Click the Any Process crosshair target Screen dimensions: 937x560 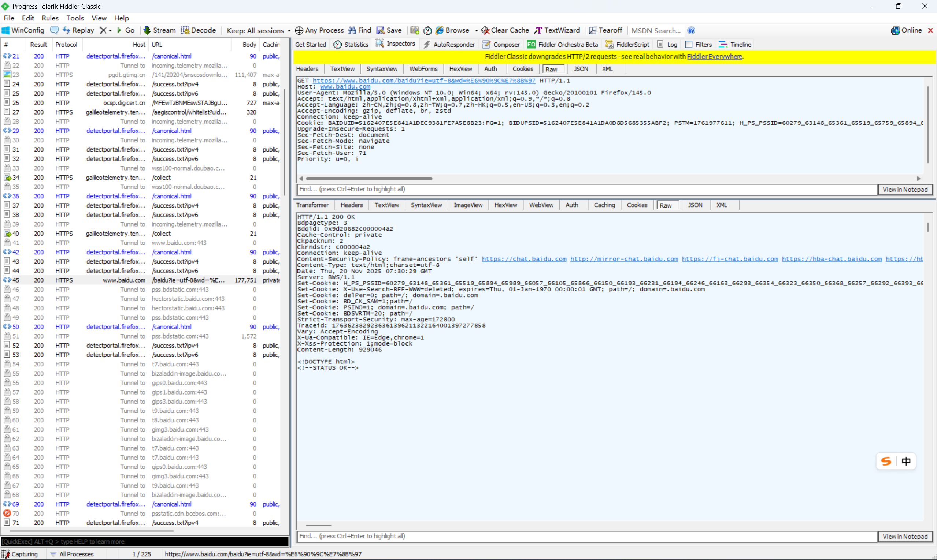pos(319,30)
